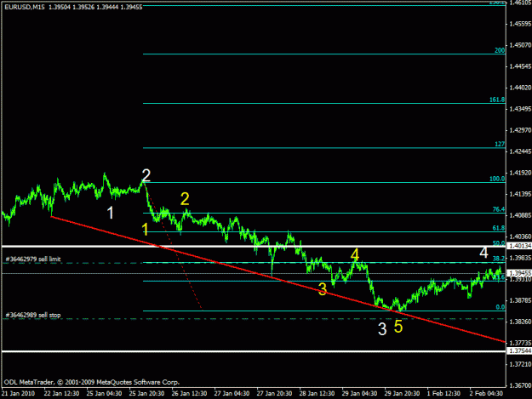Screen dimensions: 532x399
Task: Select the yellow wave label 1
Action: tap(146, 230)
